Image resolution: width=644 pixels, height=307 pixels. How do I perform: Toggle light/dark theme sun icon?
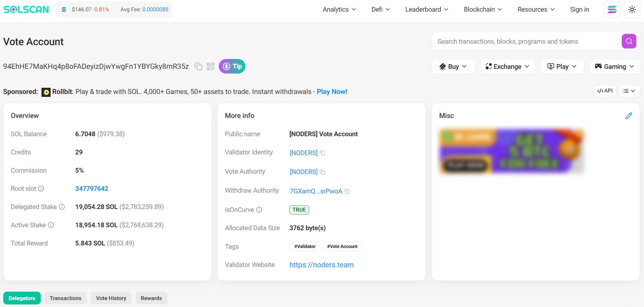pyautogui.click(x=632, y=9)
